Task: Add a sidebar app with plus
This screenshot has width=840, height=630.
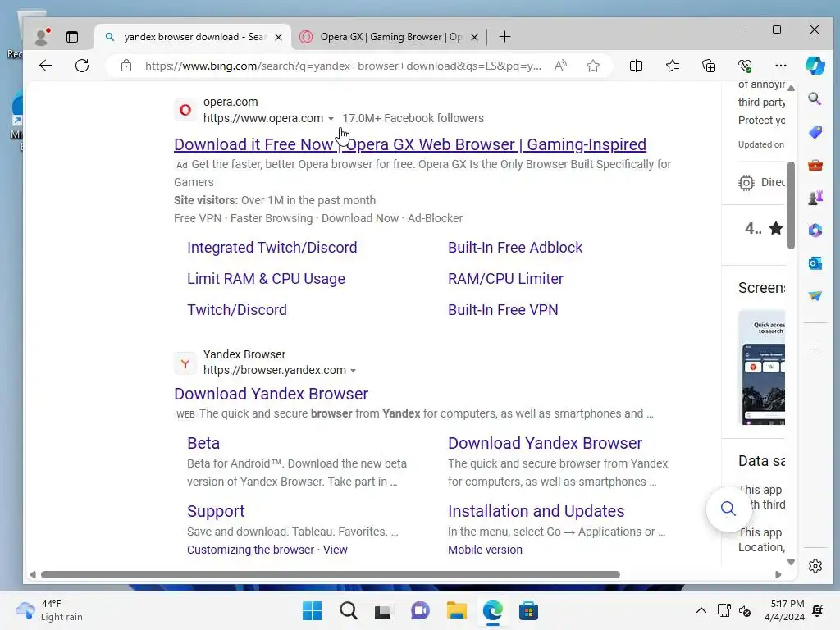Action: pyautogui.click(x=815, y=349)
